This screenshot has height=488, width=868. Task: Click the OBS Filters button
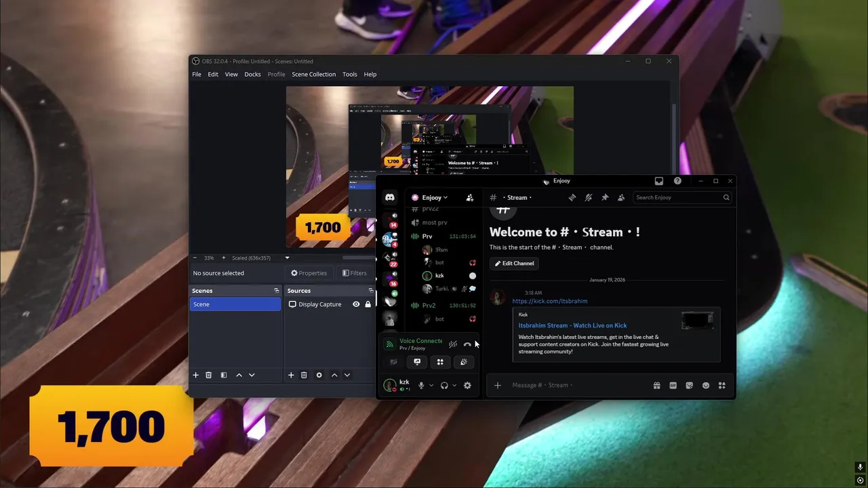(x=355, y=273)
